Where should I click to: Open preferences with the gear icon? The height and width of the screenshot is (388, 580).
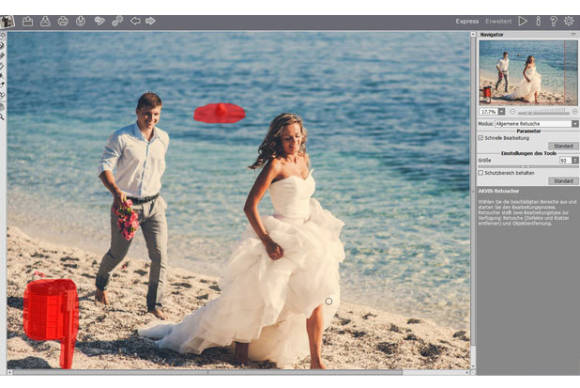pyautogui.click(x=569, y=21)
